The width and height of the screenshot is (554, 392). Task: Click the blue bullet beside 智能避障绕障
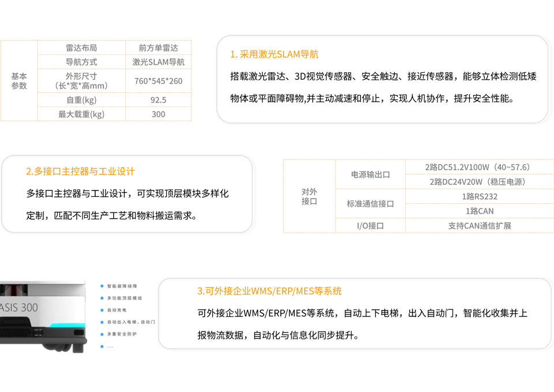coord(102,286)
